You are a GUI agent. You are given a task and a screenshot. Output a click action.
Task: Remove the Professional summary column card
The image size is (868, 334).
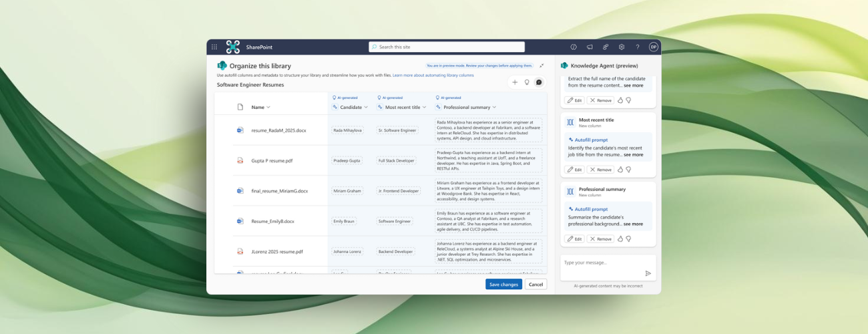pyautogui.click(x=600, y=238)
